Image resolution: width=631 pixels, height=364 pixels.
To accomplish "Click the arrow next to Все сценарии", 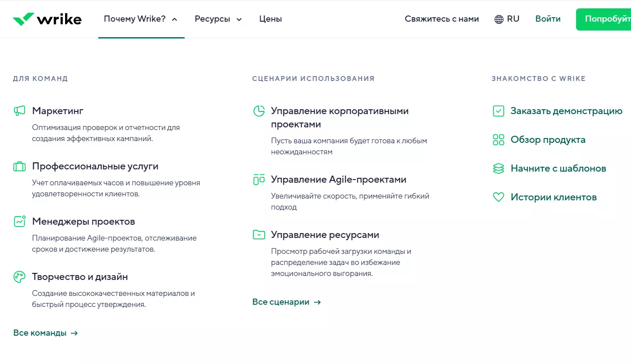I will 317,302.
